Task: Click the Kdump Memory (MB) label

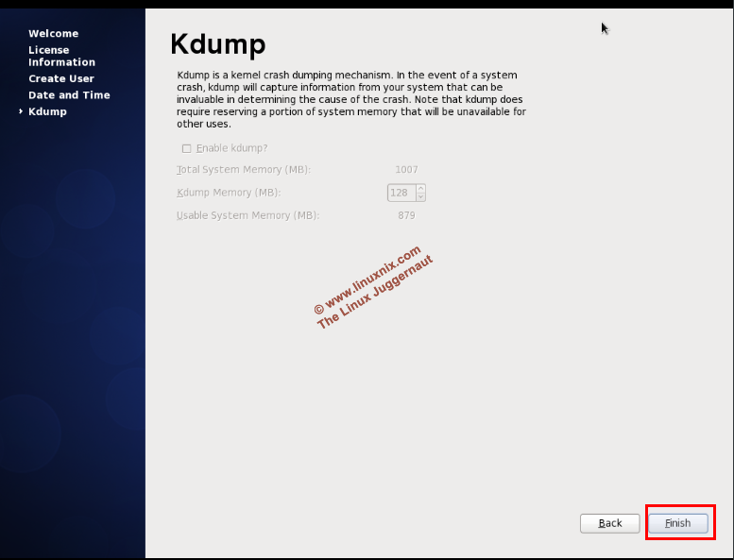Action: point(229,193)
